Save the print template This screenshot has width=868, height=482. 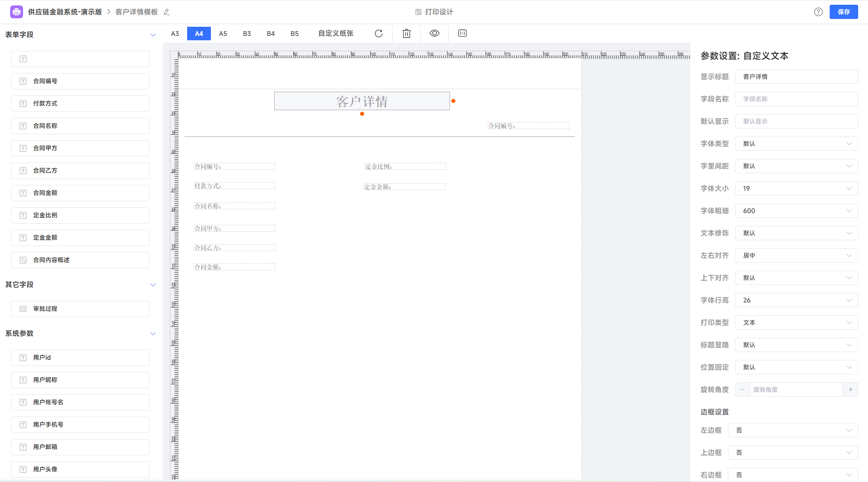click(x=844, y=12)
